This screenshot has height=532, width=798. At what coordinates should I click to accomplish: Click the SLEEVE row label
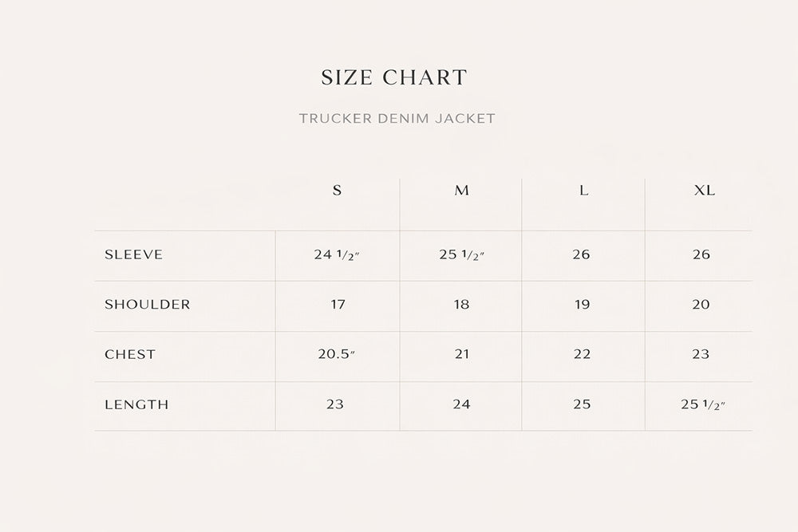point(133,255)
